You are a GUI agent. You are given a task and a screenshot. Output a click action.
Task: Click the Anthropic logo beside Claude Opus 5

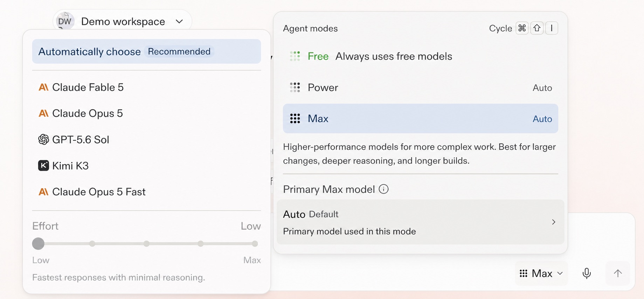(x=43, y=113)
